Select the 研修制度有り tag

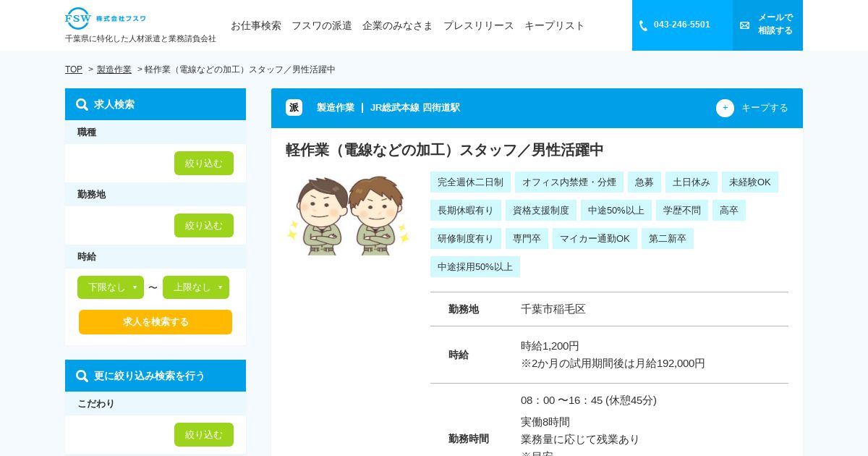[x=466, y=239]
